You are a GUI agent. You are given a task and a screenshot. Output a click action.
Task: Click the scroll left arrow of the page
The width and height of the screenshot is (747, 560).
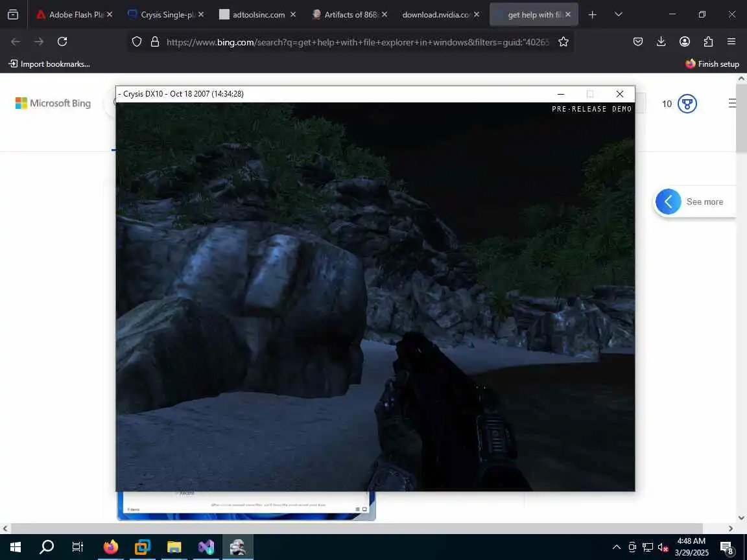[x=5, y=529]
